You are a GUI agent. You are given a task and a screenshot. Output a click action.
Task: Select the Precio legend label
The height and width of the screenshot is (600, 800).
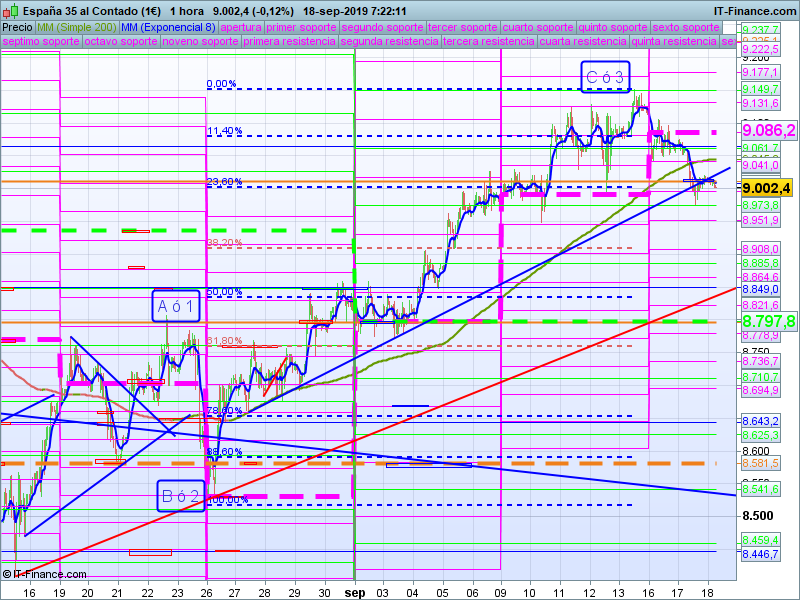click(17, 27)
